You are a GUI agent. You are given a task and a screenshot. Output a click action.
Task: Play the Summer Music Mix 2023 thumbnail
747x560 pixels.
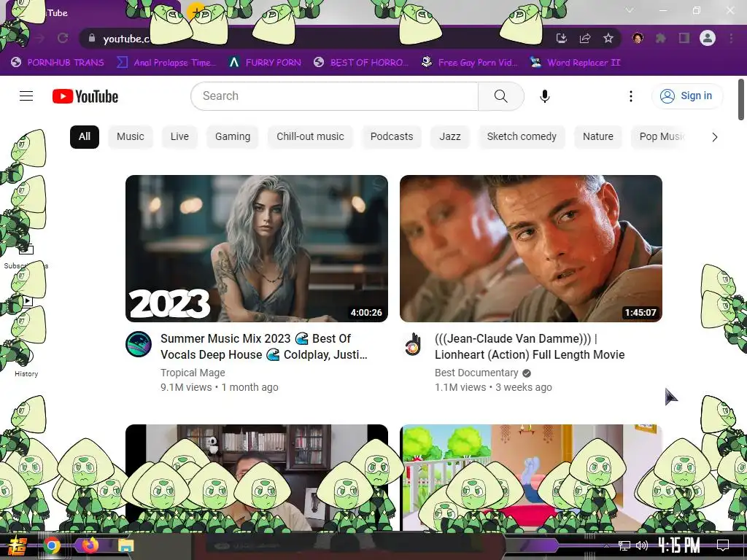coord(257,249)
